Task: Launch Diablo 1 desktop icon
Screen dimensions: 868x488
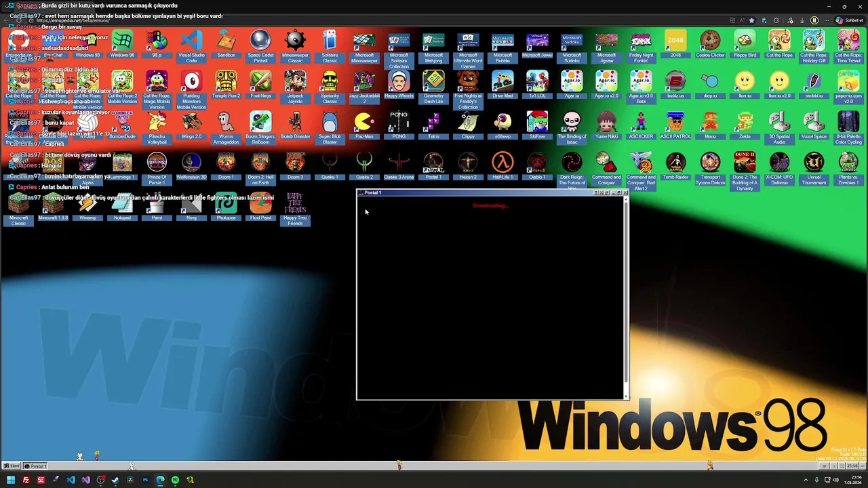Action: pos(537,165)
